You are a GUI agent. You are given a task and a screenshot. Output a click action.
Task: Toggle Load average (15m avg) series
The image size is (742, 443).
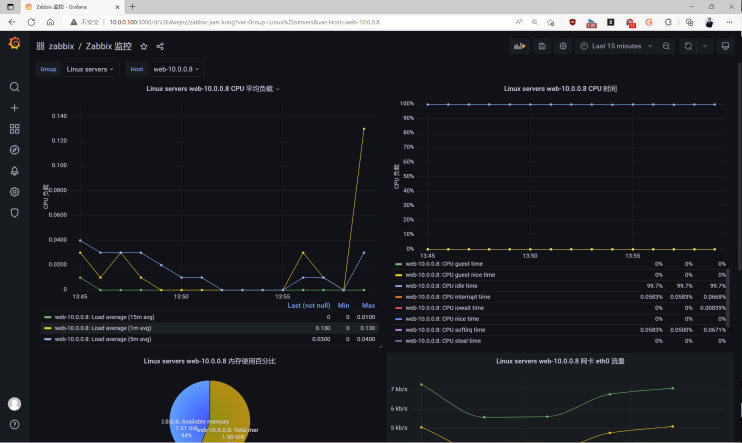click(105, 317)
